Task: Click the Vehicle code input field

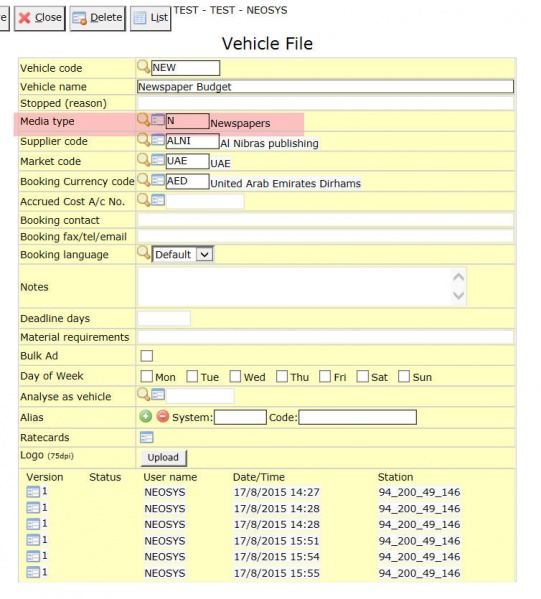Action: (x=186, y=68)
